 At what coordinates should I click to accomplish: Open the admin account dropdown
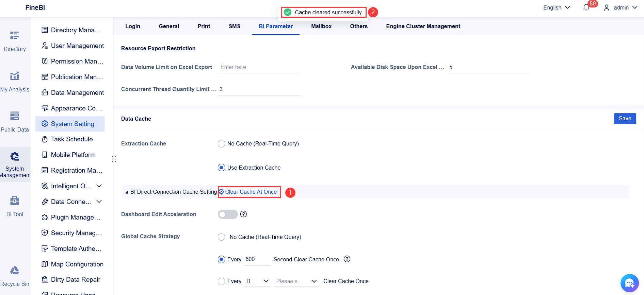pos(621,7)
